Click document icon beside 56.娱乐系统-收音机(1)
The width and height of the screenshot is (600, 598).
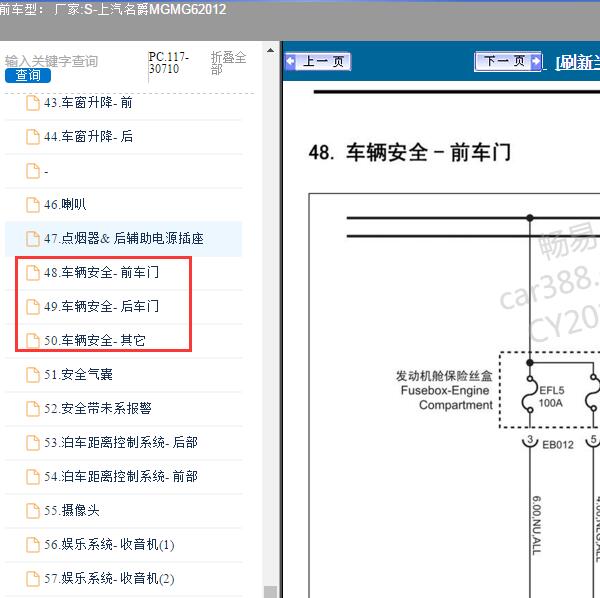(x=33, y=545)
